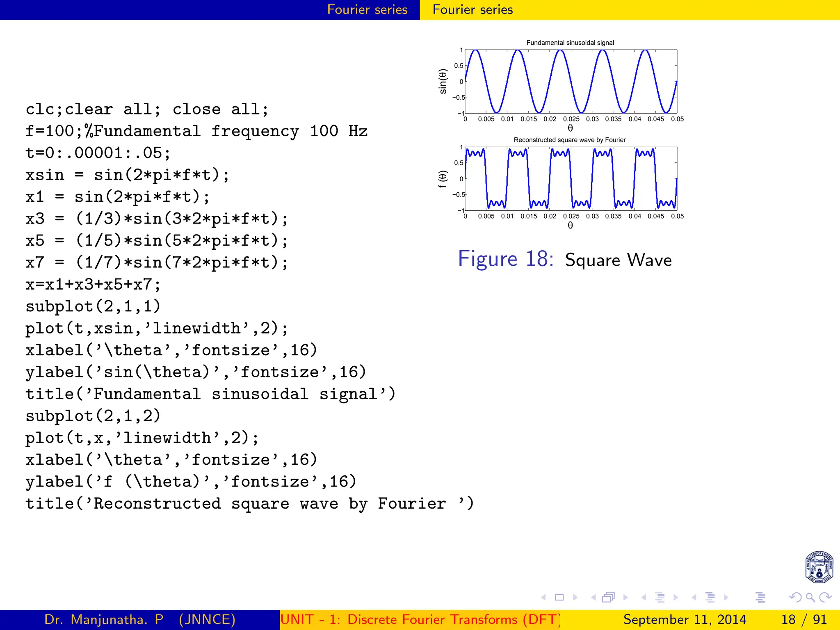Screen dimensions: 840x630
Task: Click code line 'plot(t,x,'linewidth',2);'
Action: tap(142, 438)
